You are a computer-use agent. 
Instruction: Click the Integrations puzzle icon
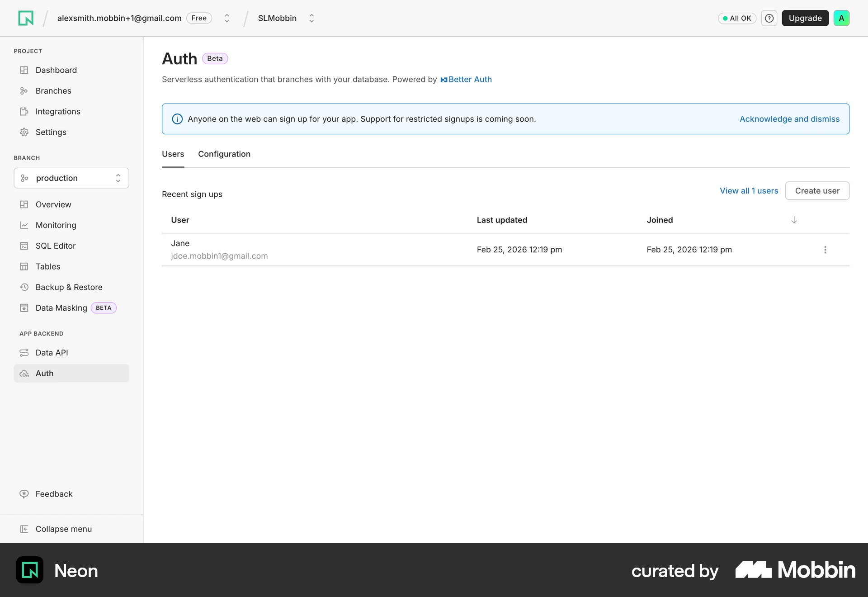click(24, 111)
